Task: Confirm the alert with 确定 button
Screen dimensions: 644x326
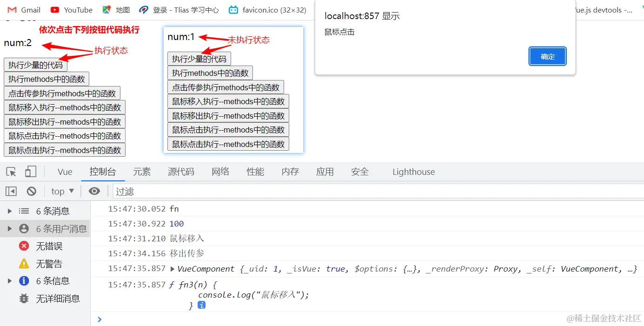Action: tap(548, 56)
